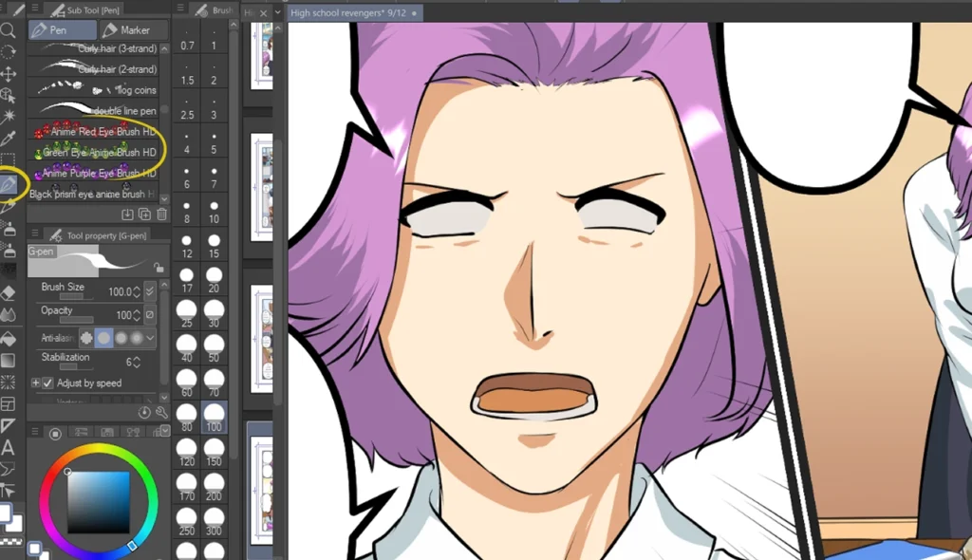
Task: Select the Fill bucket tool
Action: click(x=9, y=338)
